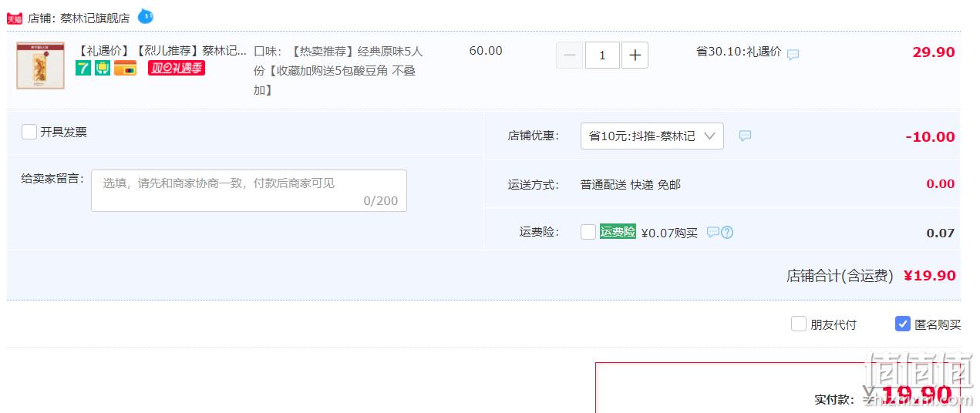Image resolution: width=980 pixels, height=413 pixels.
Task: Click the Tmall logo beside store name
Action: 15,18
